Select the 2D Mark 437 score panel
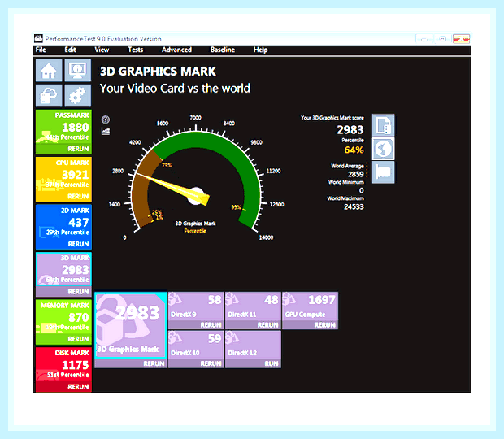This screenshot has height=439, width=504. (63, 222)
